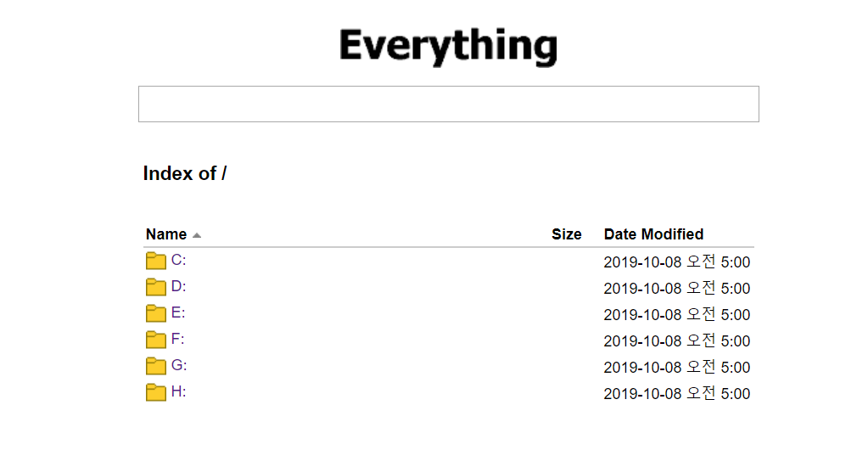868x467 pixels.
Task: Click the H: drive folder icon
Action: (x=155, y=392)
